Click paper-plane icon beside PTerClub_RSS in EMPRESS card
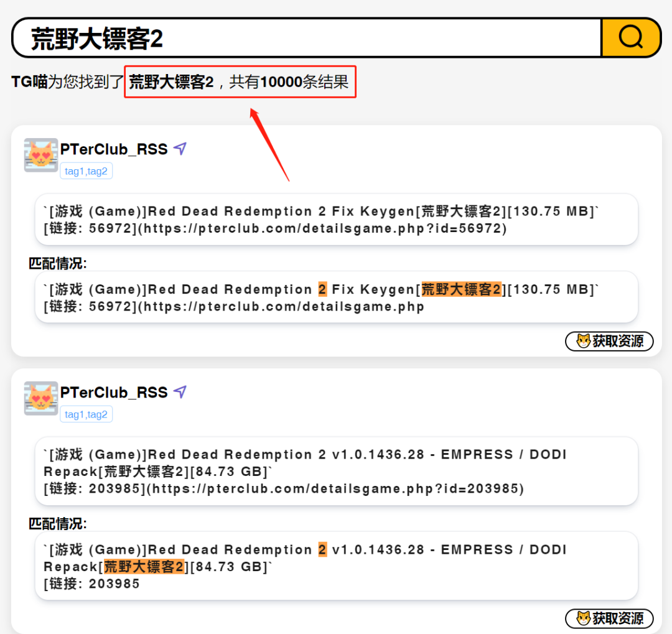The width and height of the screenshot is (672, 634). point(180,392)
